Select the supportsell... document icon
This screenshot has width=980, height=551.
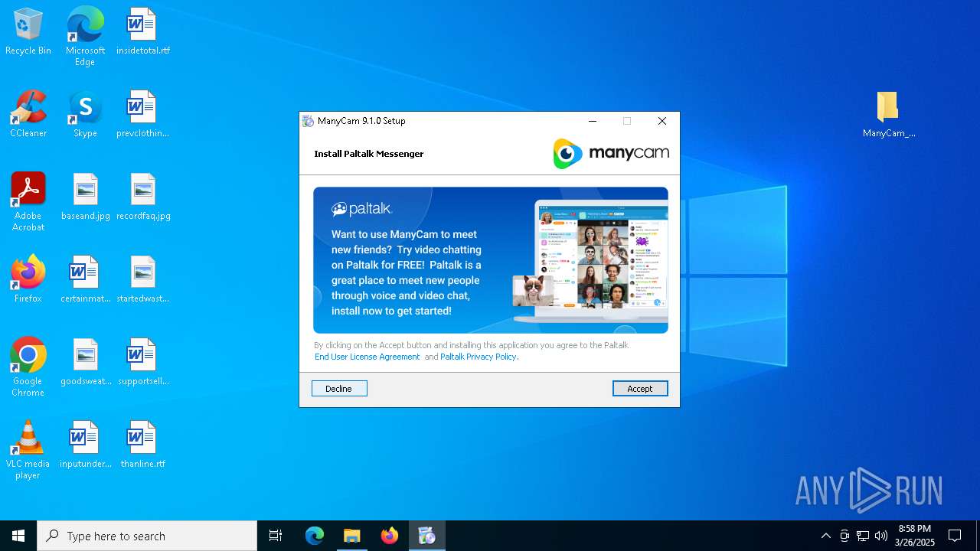(x=143, y=363)
